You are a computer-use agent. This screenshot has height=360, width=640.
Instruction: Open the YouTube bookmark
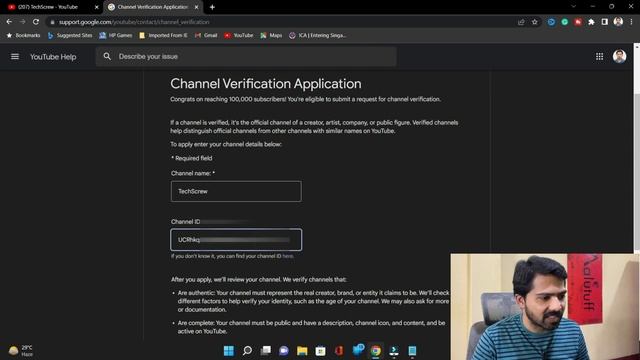[x=239, y=36]
